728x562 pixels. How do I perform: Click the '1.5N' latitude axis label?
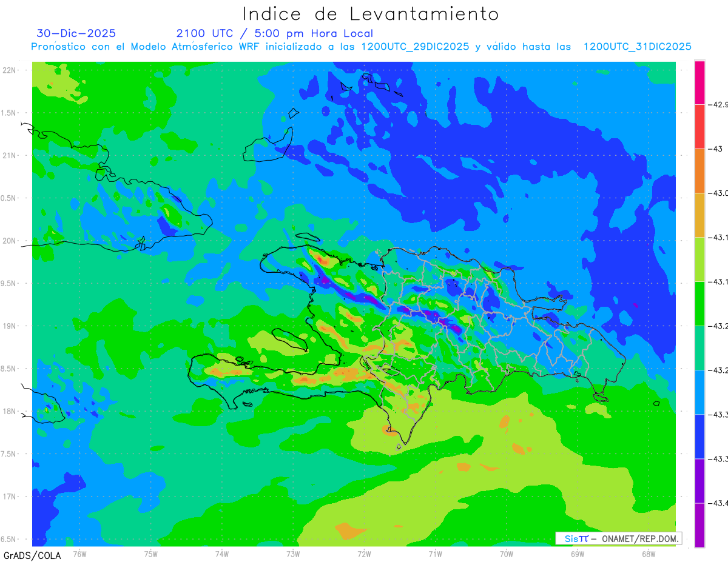9,113
